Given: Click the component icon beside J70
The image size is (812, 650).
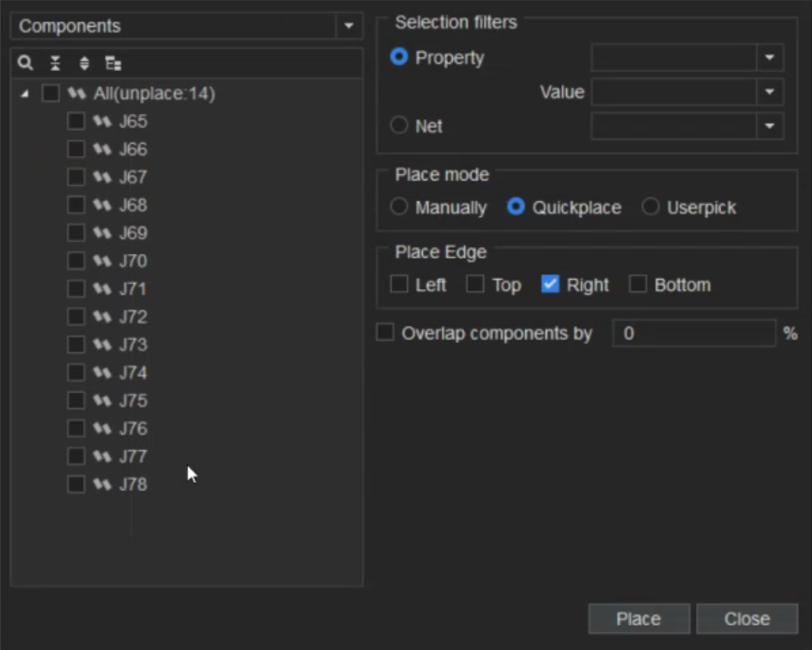Looking at the screenshot, I should (x=102, y=262).
